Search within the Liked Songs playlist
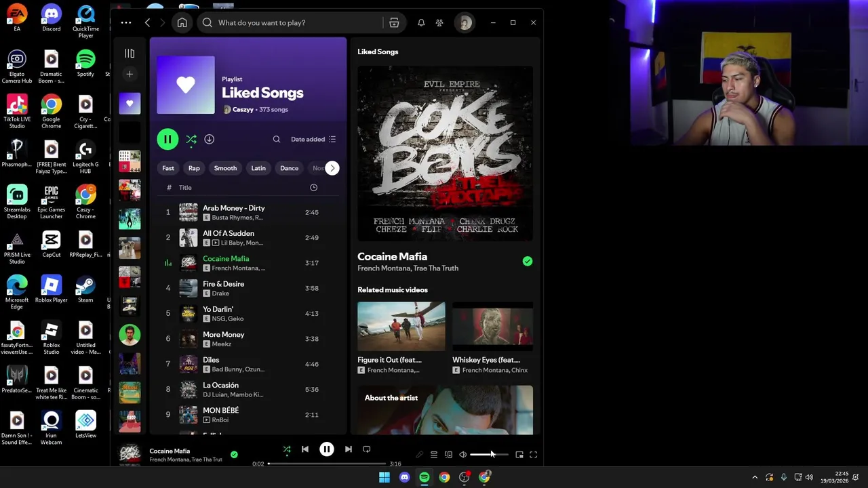Screen dimensions: 868x488 tap(277, 139)
